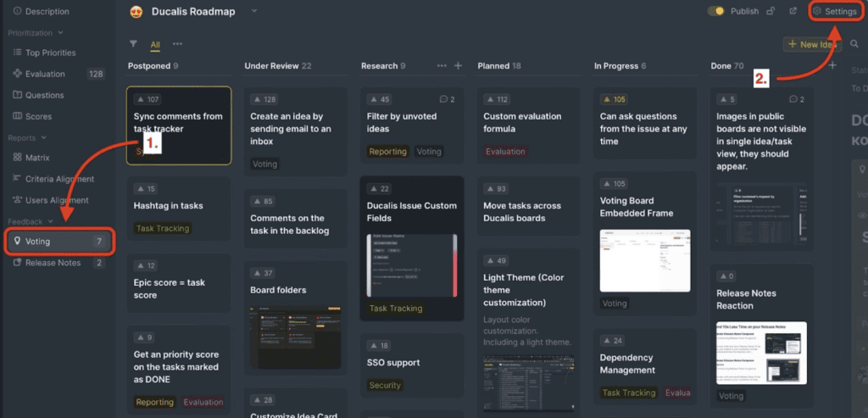This screenshot has width=868, height=418.
Task: Click the lock icon next to Publish
Action: pyautogui.click(x=770, y=11)
